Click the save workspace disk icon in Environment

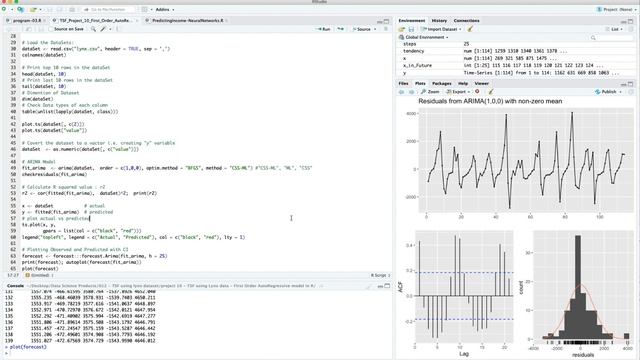pyautogui.click(x=411, y=29)
